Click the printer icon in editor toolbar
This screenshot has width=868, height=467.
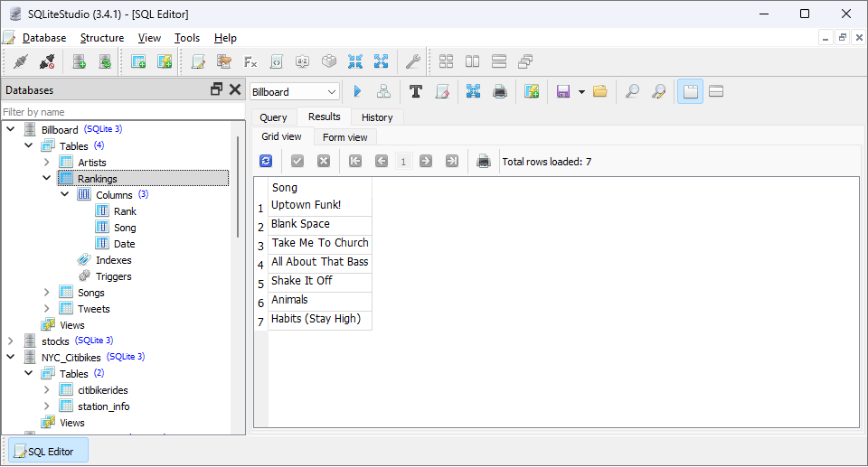click(499, 91)
